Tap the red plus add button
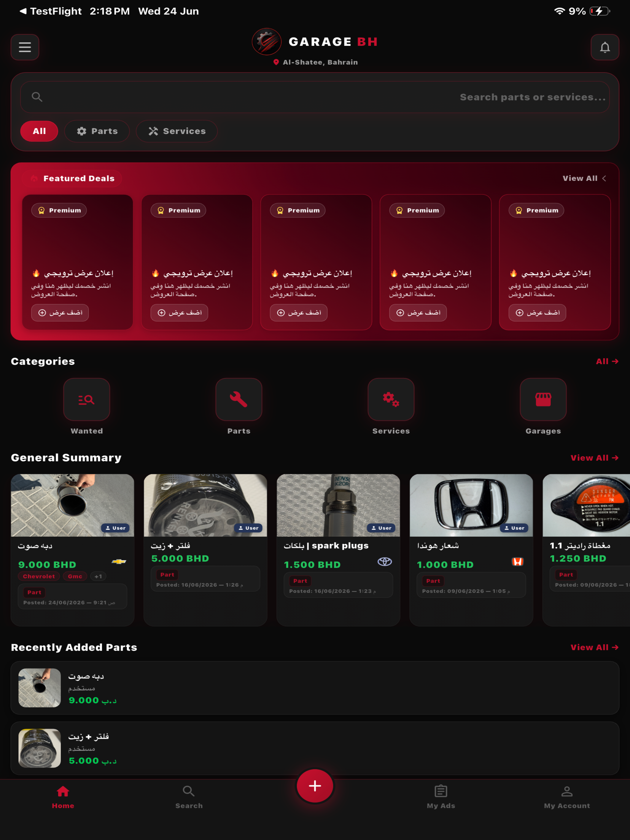 pos(315,786)
